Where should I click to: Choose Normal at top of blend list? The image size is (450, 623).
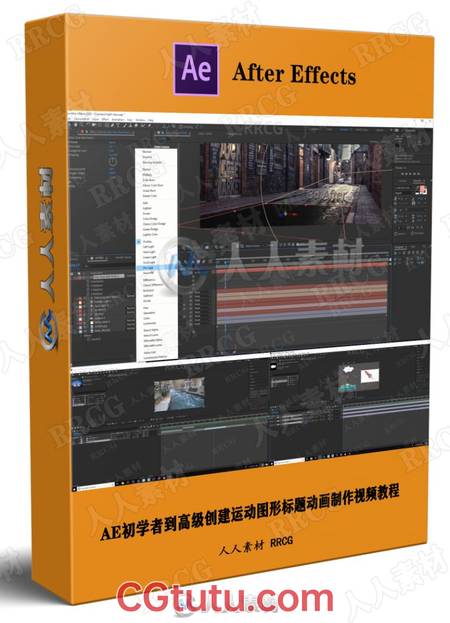coord(147,152)
